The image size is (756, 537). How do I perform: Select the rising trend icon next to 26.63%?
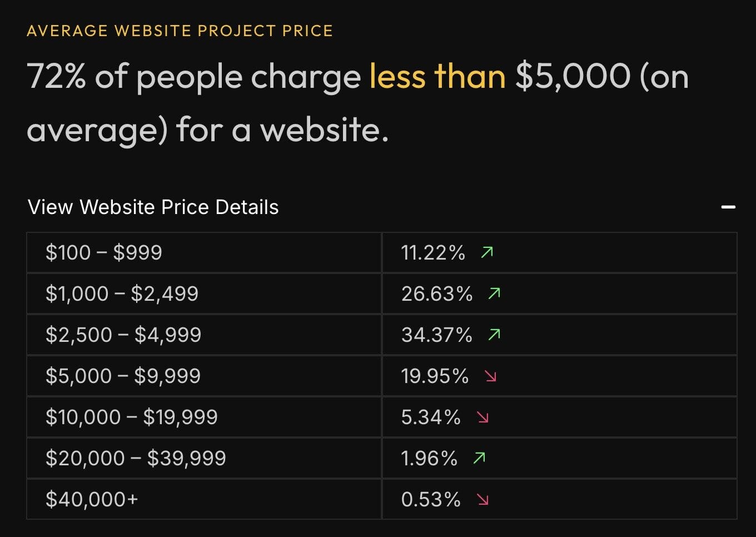[x=495, y=293]
